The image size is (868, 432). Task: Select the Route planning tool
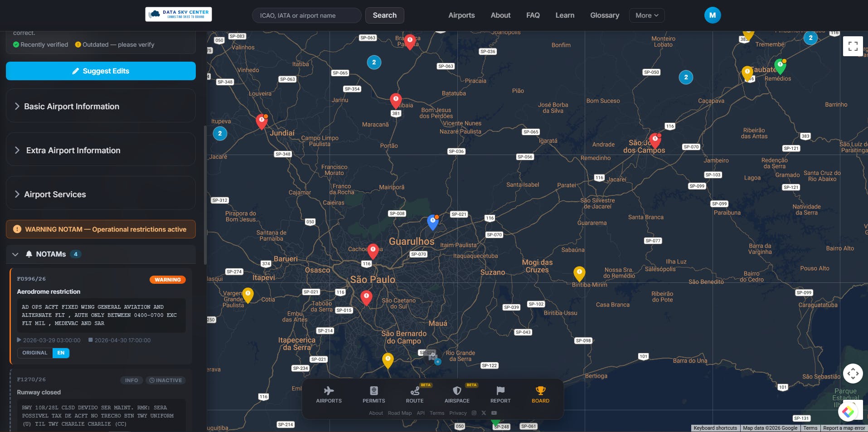click(414, 394)
